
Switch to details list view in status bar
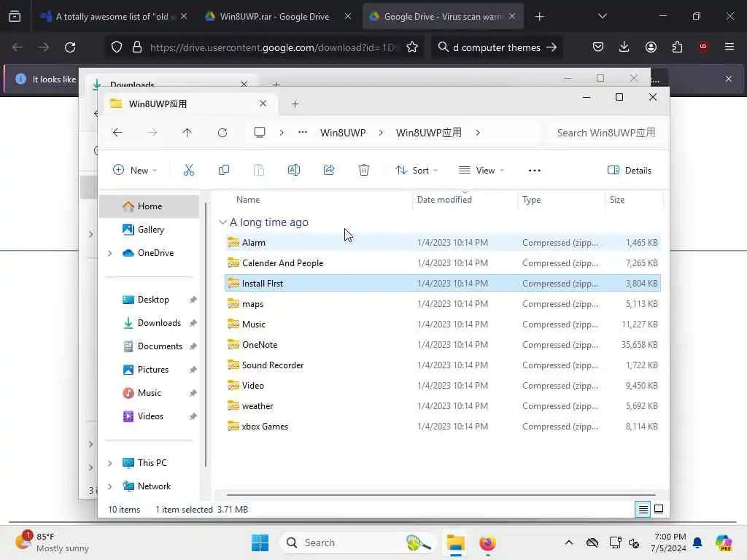coord(643,510)
